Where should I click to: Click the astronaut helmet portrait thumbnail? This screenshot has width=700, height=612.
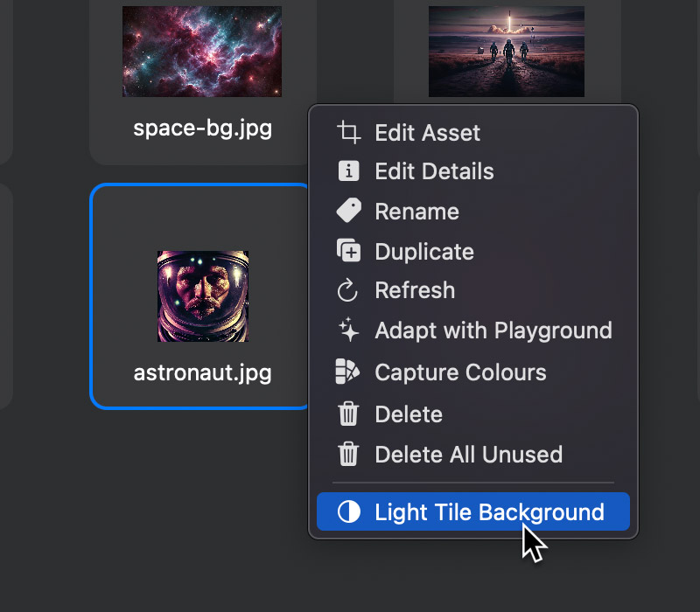click(203, 296)
